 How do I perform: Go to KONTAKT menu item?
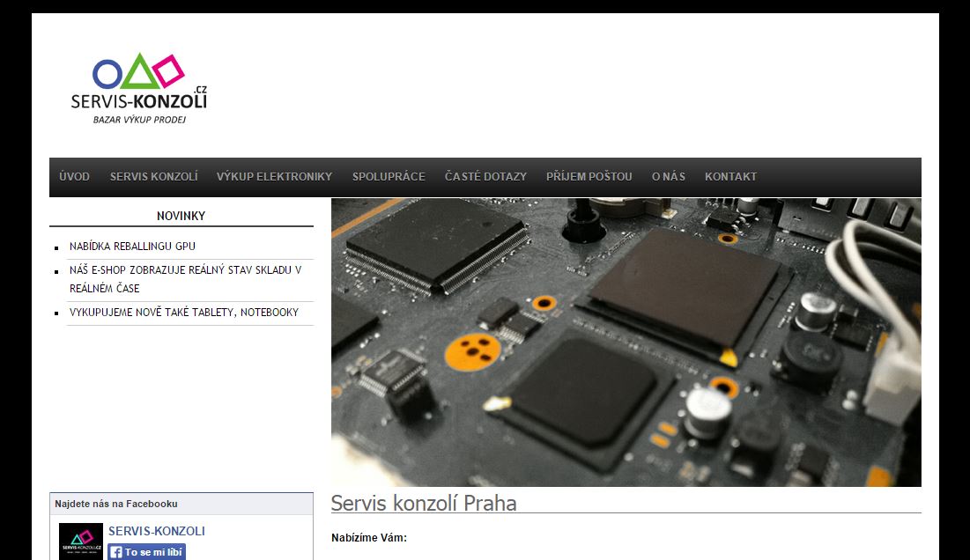click(x=730, y=177)
